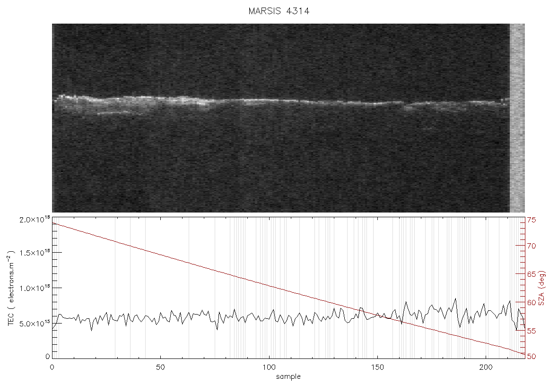Click the bright vertical strip at the radargram's right edge
Viewport: 558px width, 392px height.
517,118
